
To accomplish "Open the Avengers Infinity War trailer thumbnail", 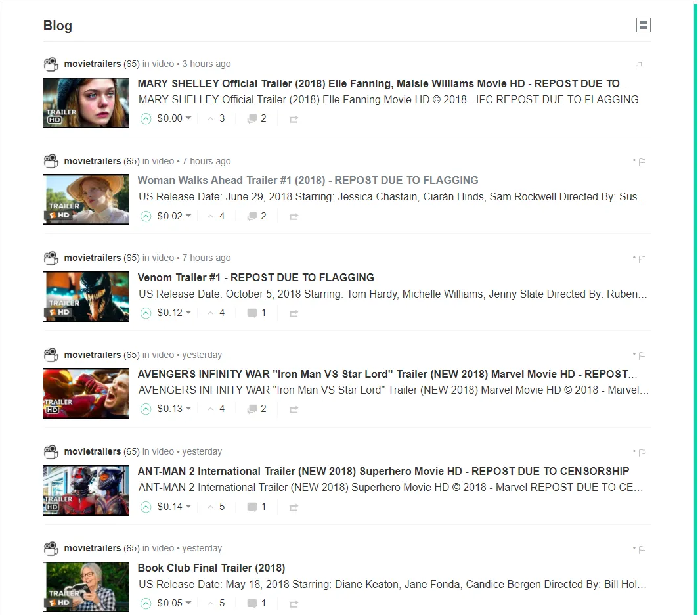I will tap(86, 394).
